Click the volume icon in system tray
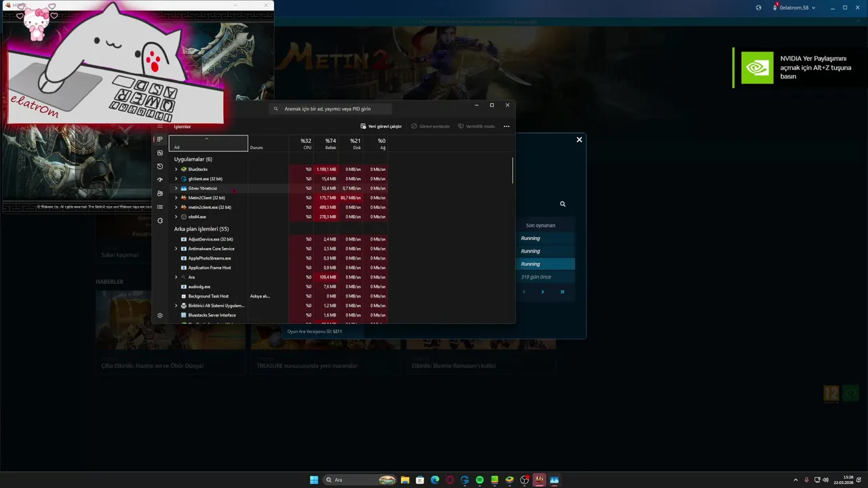Viewport: 868px width, 488px height. point(825,480)
